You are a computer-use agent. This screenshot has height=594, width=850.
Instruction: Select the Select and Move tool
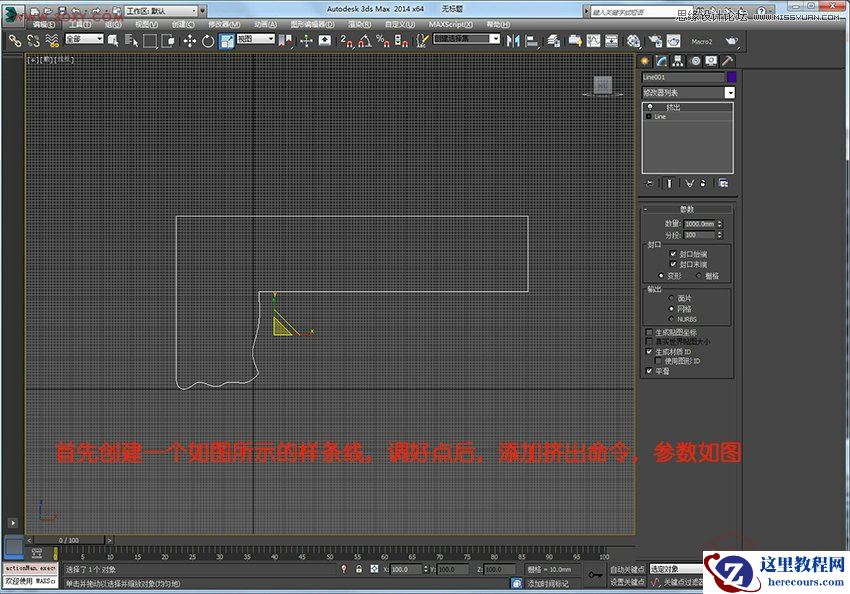point(188,41)
